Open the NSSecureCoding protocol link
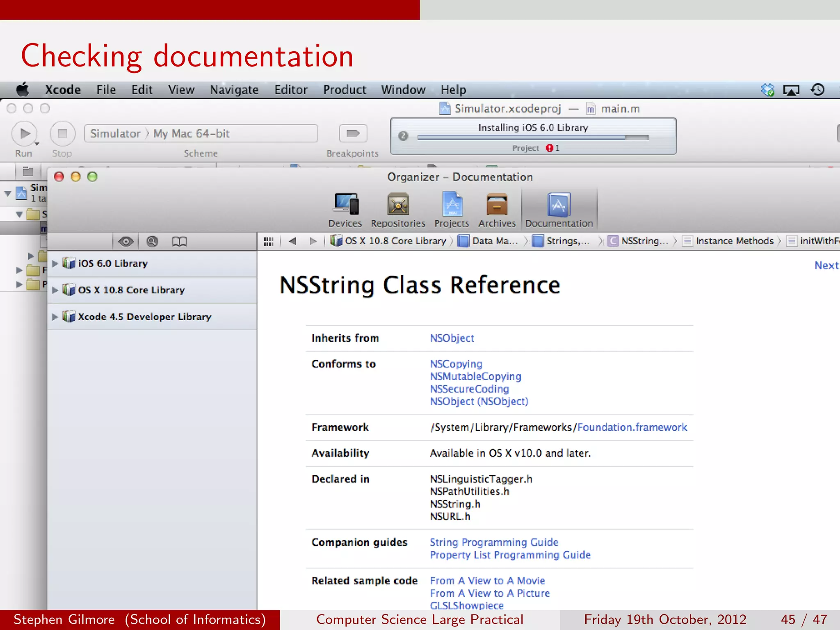This screenshot has height=630, width=840. [x=470, y=389]
